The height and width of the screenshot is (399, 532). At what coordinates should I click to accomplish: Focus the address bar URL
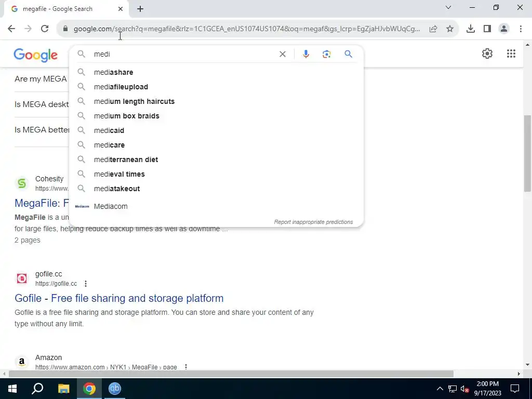point(247,29)
